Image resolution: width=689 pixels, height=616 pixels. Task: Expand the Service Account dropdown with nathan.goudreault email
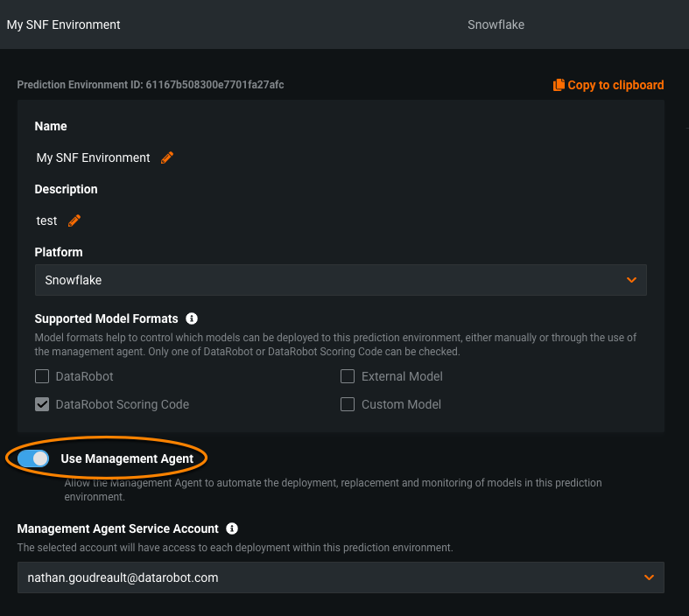point(341,577)
